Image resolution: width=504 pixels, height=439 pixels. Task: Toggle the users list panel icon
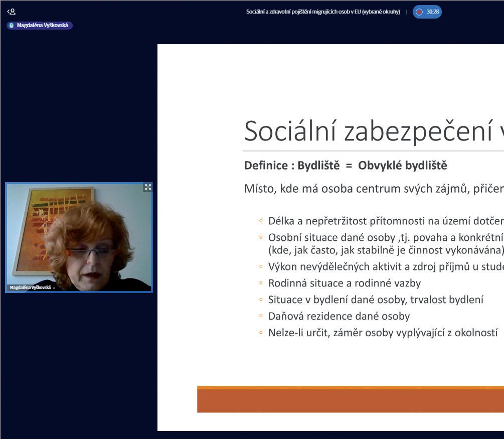(x=11, y=12)
